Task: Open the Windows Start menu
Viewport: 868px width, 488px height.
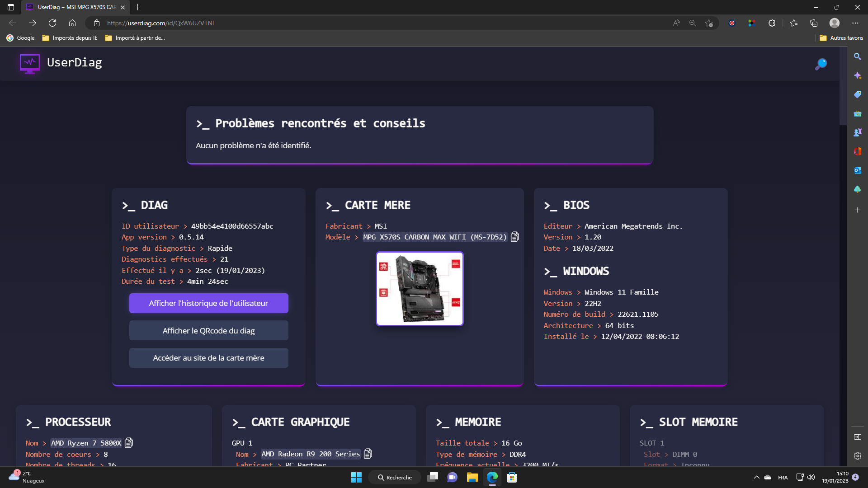Action: [x=356, y=477]
